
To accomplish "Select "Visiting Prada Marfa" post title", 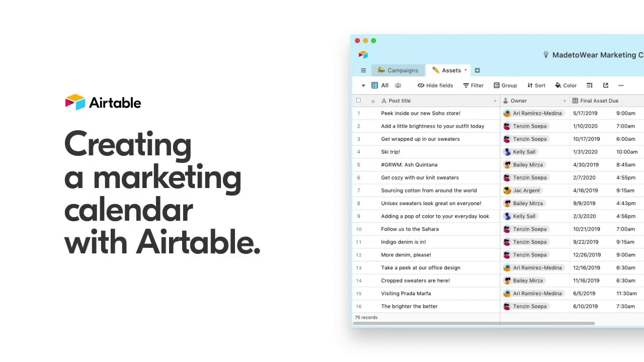I will click(406, 294).
